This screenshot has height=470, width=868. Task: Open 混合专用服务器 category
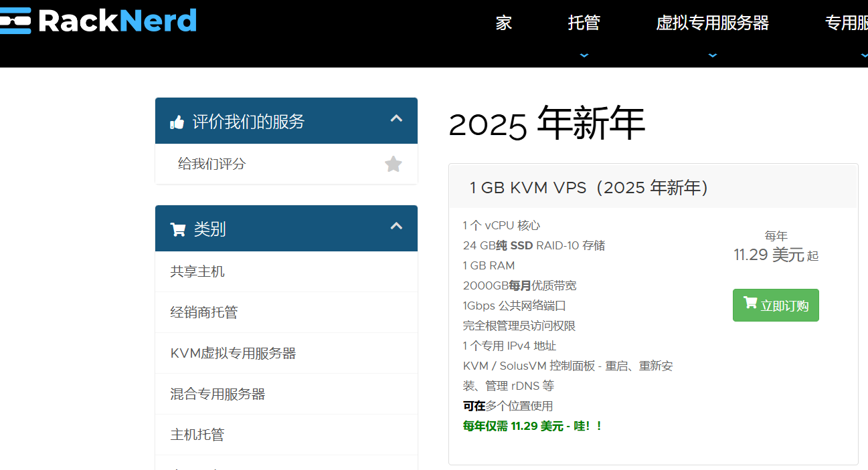tap(218, 394)
